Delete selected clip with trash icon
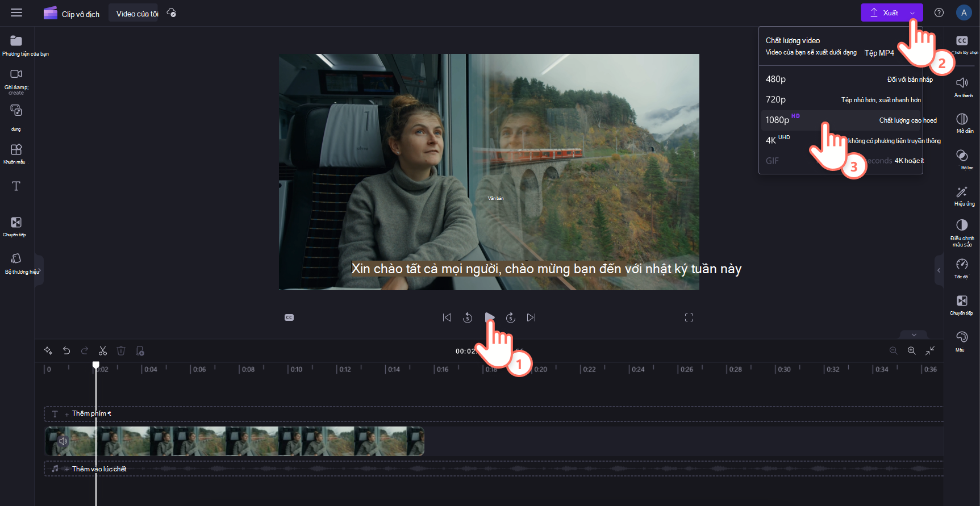The height and width of the screenshot is (506, 980). click(121, 350)
